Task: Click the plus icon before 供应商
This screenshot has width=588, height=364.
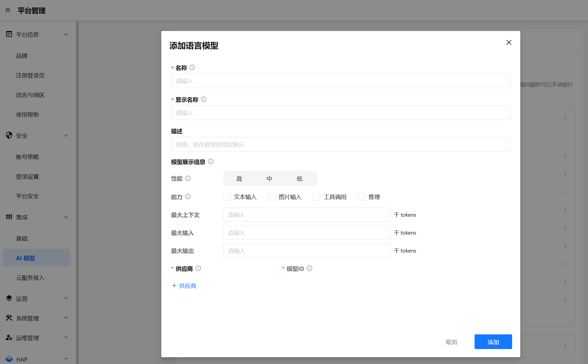Action: click(x=174, y=285)
